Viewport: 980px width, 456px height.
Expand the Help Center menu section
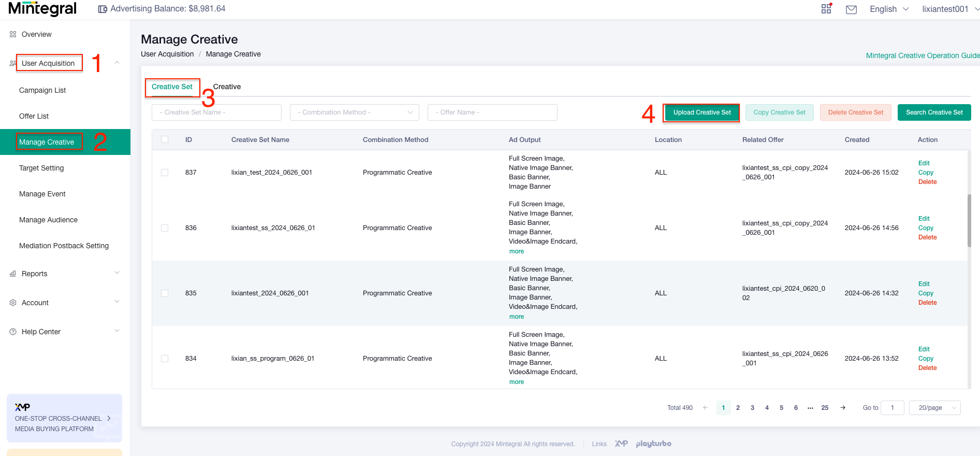117,331
